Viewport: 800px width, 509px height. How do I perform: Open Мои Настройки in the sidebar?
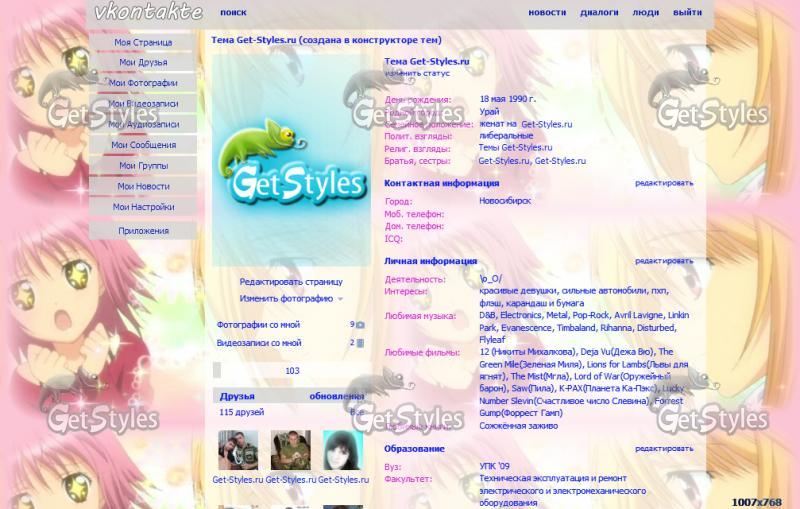coord(143,207)
